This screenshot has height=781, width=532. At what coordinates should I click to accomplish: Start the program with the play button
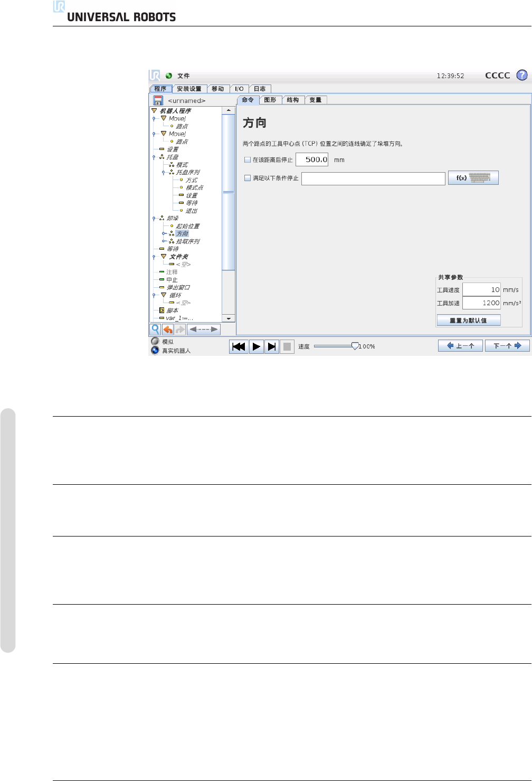(256, 346)
